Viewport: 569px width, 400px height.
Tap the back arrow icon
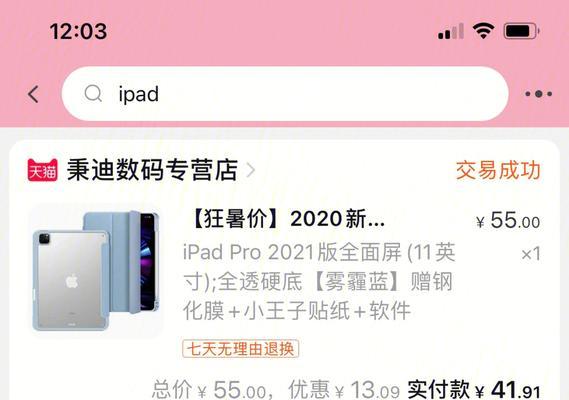click(x=33, y=94)
